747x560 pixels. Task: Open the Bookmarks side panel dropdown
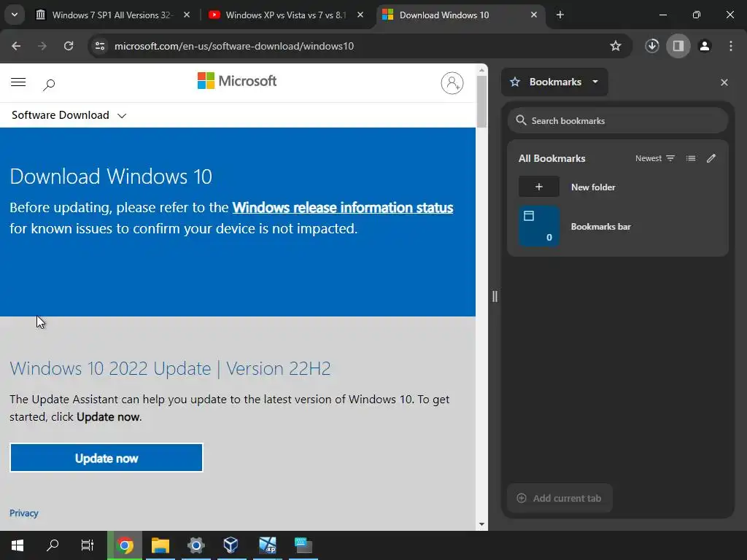[x=554, y=82]
